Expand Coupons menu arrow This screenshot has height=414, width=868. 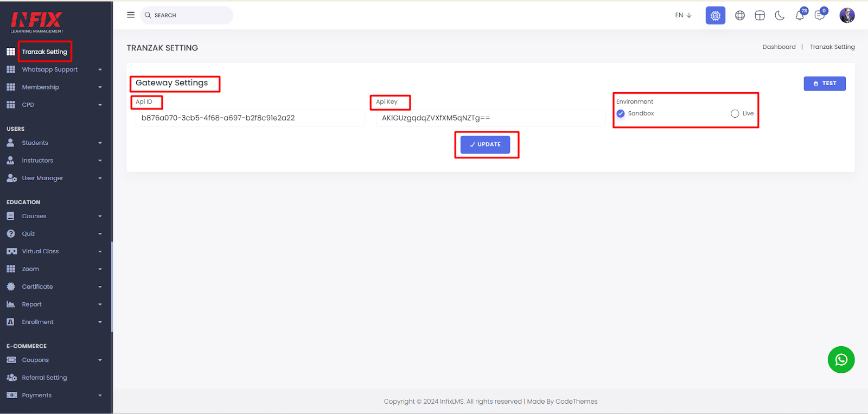[x=100, y=360]
